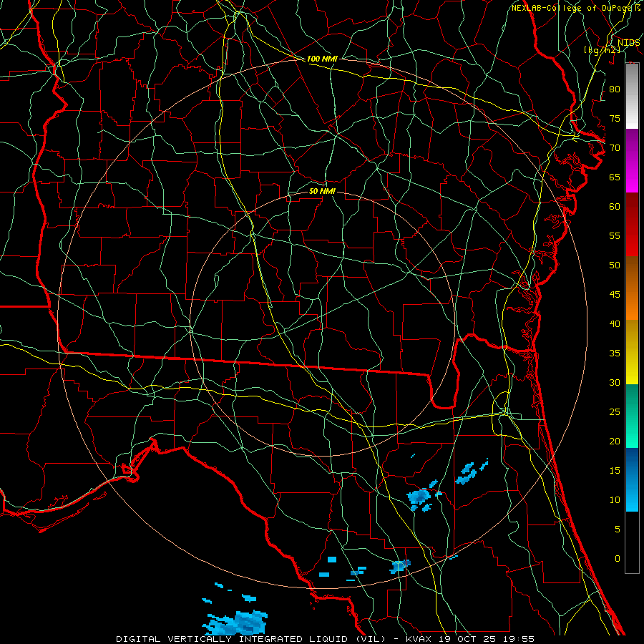Select the 10 value on the VIL scale
This screenshot has width=644, height=644.
click(615, 500)
